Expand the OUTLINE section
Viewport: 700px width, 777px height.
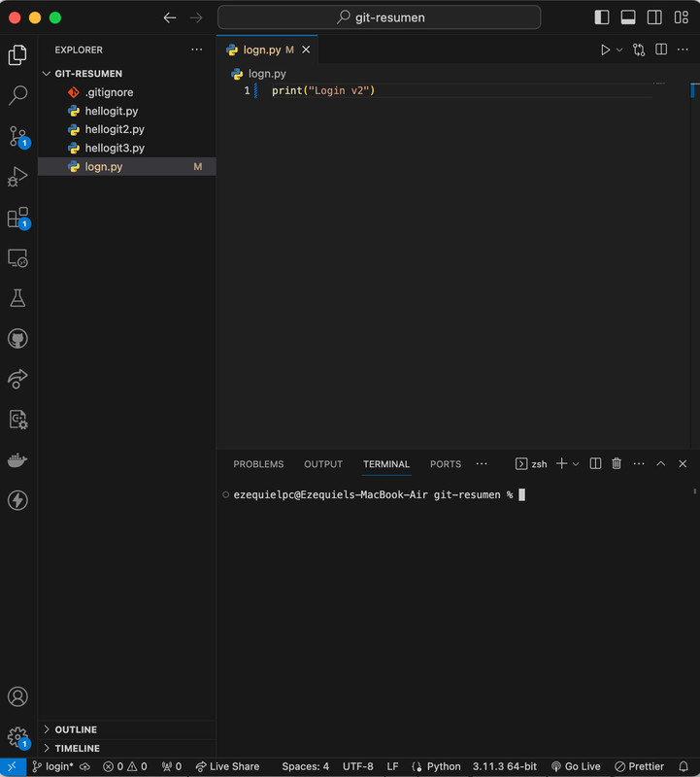pos(127,729)
